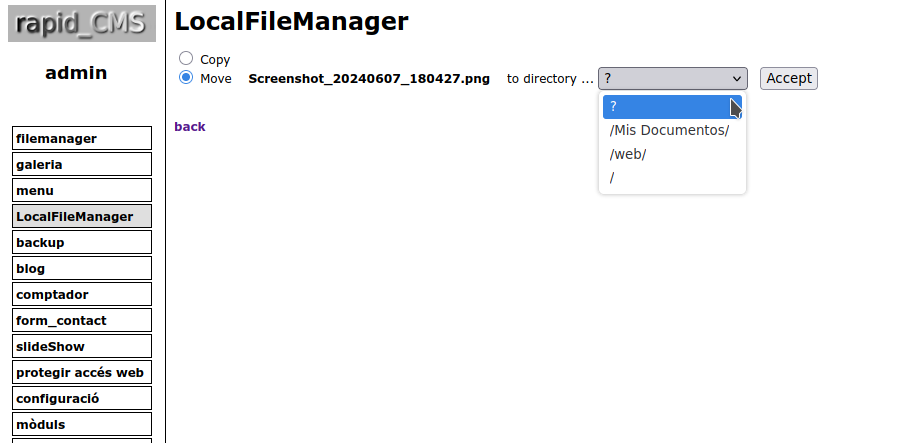
Task: Open the LocalFileManager sidebar item
Action: pyautogui.click(x=82, y=216)
